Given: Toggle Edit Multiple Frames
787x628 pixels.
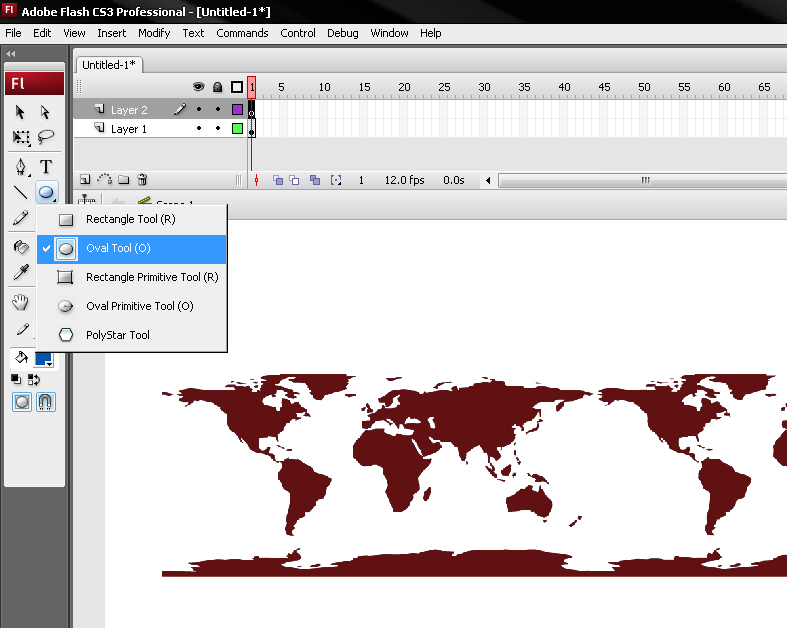Looking at the screenshot, I should (315, 180).
